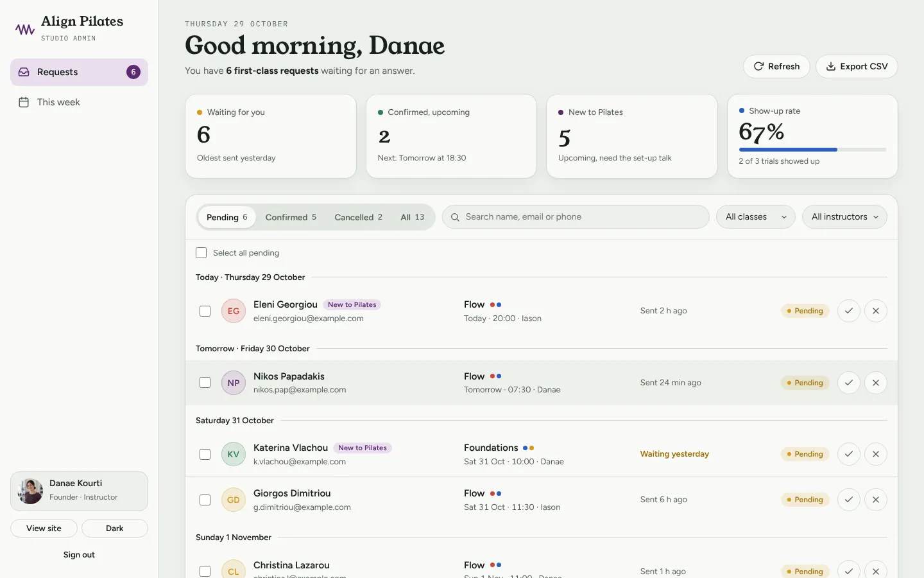Switch to the Pending tab
This screenshot has height=578, width=924.
227,217
